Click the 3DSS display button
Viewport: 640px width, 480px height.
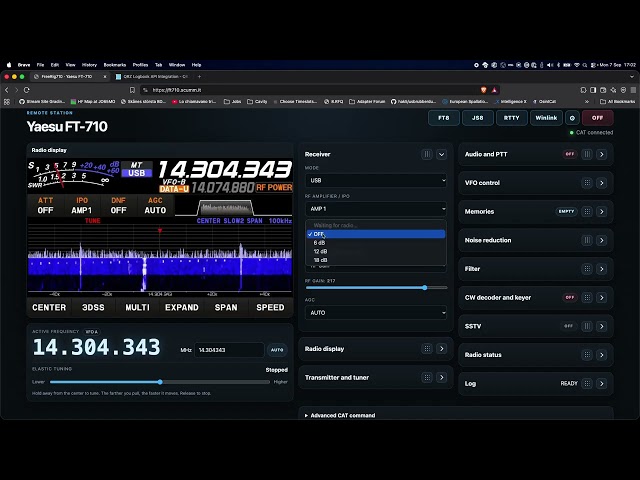point(93,308)
